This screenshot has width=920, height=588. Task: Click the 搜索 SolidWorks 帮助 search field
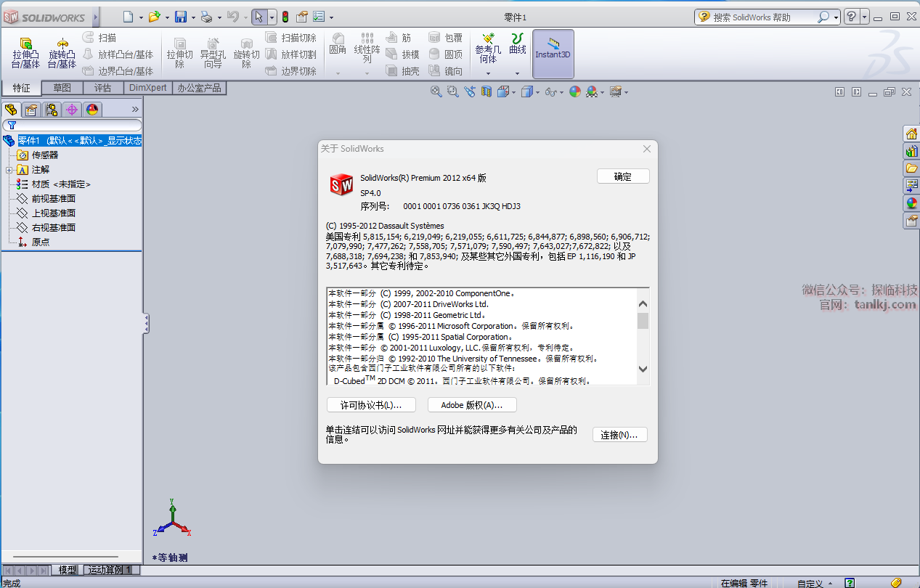click(x=767, y=17)
